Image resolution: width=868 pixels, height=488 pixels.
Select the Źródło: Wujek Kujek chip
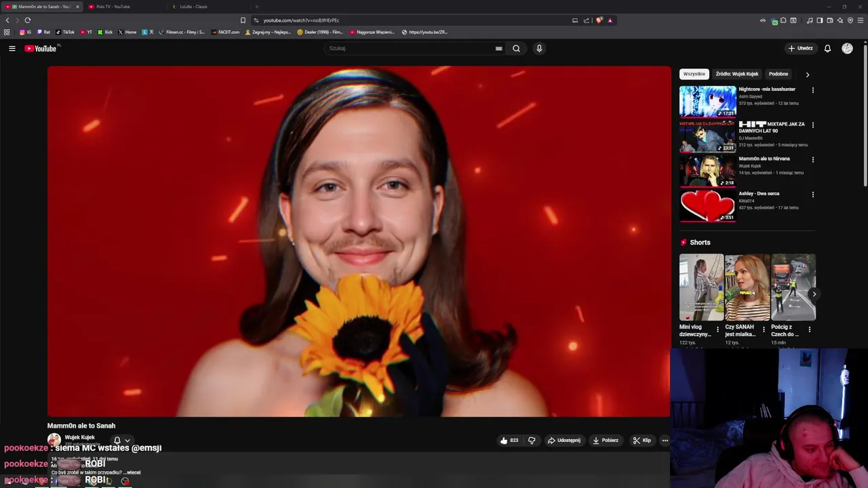pos(736,74)
